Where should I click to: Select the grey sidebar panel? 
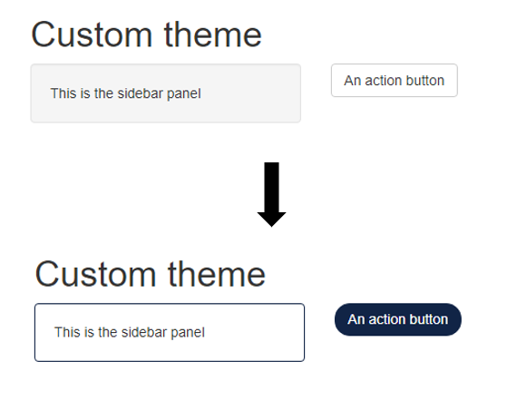(x=165, y=93)
